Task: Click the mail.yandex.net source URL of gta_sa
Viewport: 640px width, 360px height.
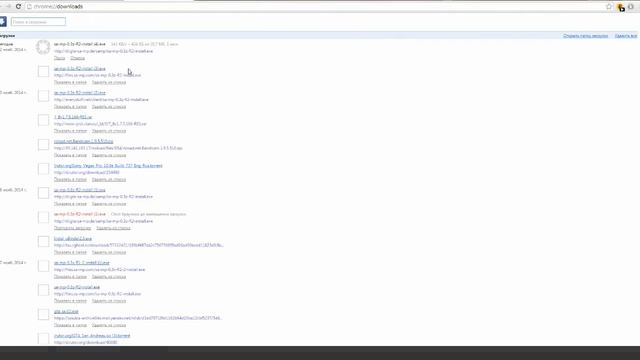Action: point(138,318)
